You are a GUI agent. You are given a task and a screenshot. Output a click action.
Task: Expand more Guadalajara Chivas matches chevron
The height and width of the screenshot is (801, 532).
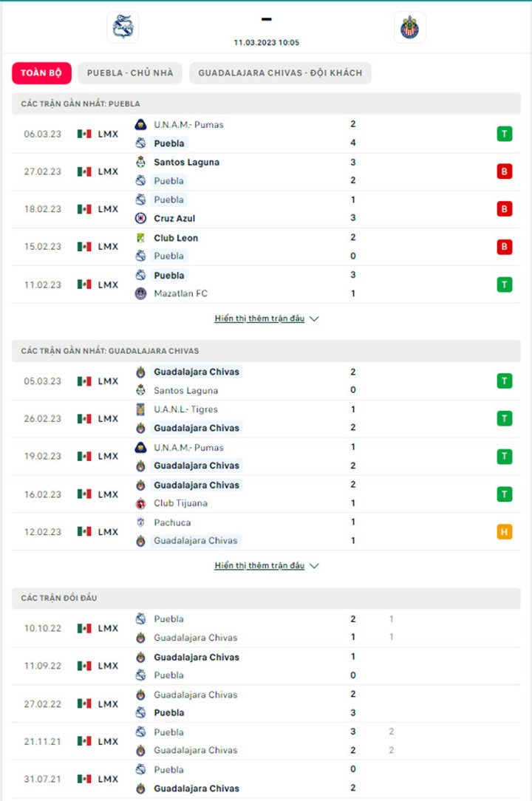tap(314, 566)
